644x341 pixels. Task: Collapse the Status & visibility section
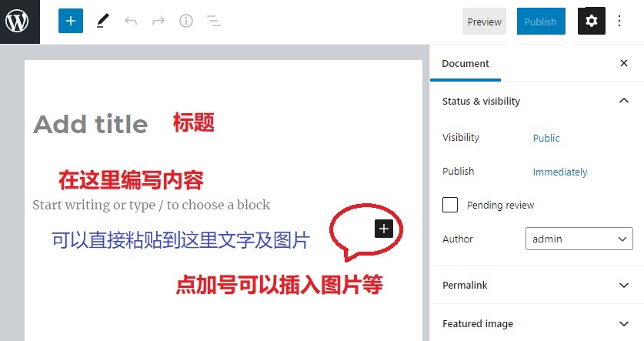tap(623, 101)
